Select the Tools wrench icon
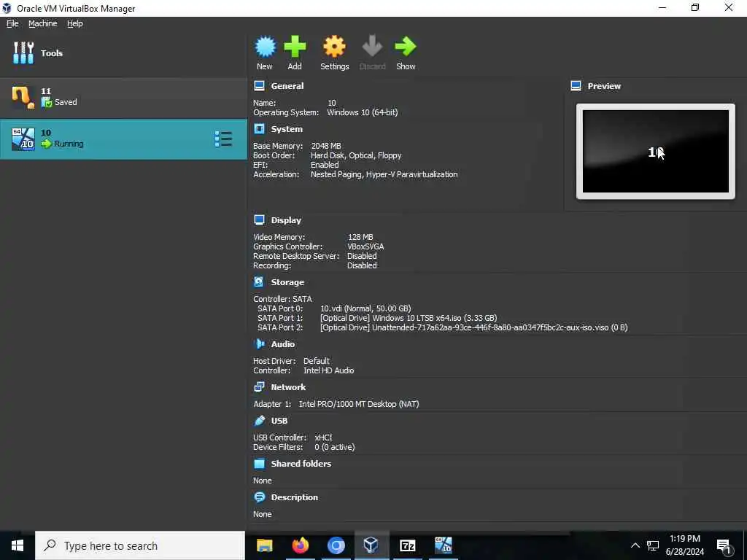 [x=23, y=52]
